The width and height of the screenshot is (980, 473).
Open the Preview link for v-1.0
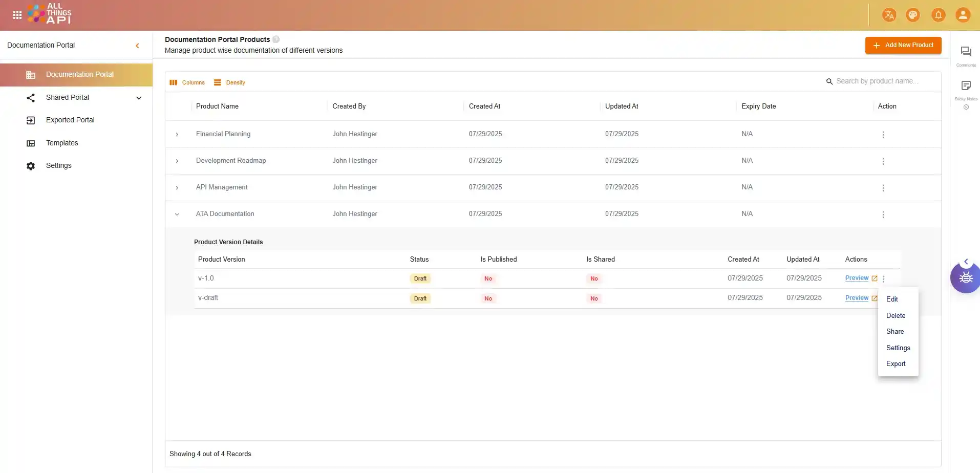coord(857,278)
